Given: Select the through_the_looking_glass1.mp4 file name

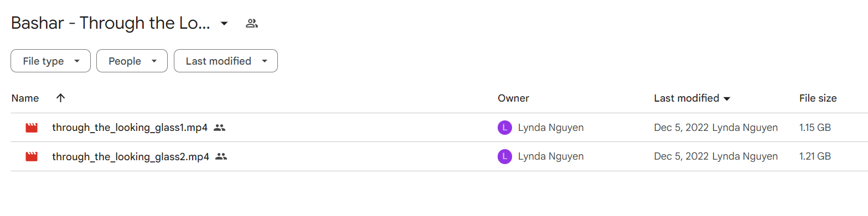Looking at the screenshot, I should [130, 128].
